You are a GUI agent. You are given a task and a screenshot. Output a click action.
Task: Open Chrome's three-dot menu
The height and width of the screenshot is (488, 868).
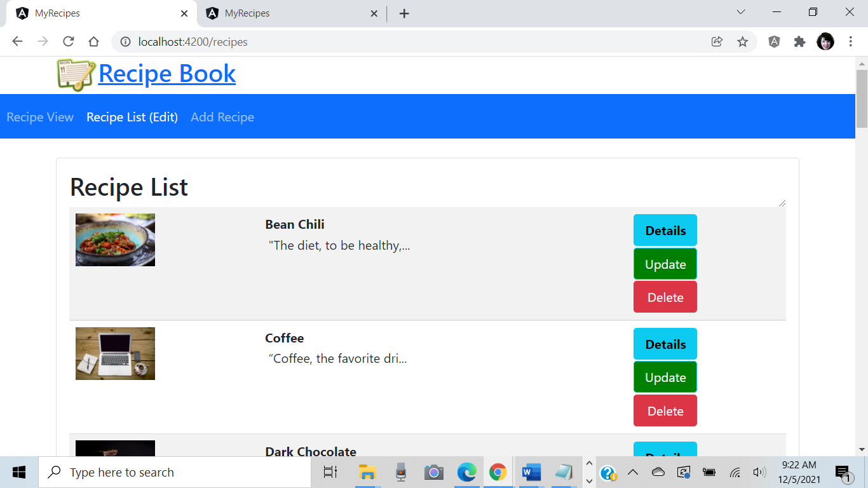[851, 41]
